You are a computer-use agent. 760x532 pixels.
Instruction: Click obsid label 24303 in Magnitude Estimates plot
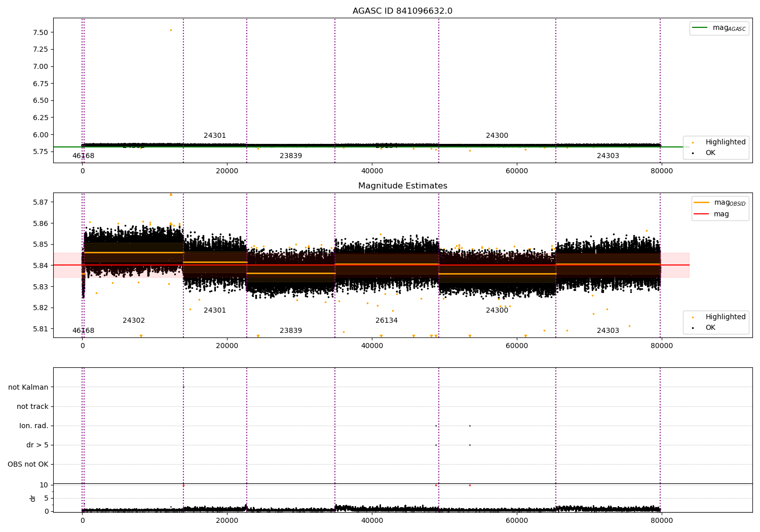pyautogui.click(x=608, y=331)
